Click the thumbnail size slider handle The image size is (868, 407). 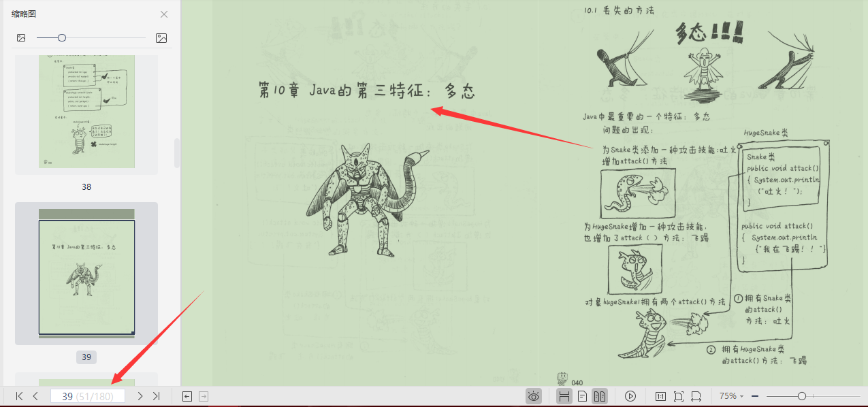click(x=62, y=38)
